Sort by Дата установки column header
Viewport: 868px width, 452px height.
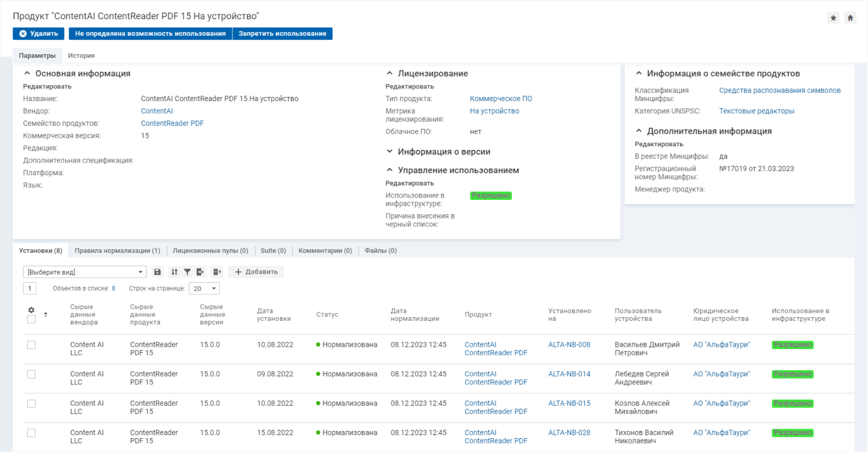point(274,315)
